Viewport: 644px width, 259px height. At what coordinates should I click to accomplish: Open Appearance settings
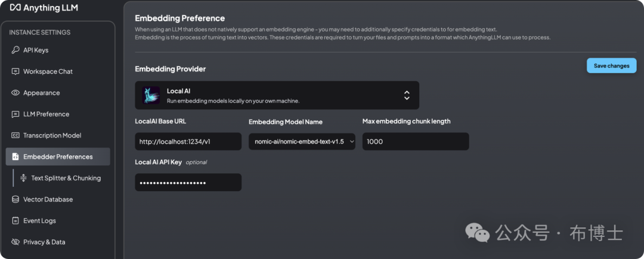[x=58, y=93]
